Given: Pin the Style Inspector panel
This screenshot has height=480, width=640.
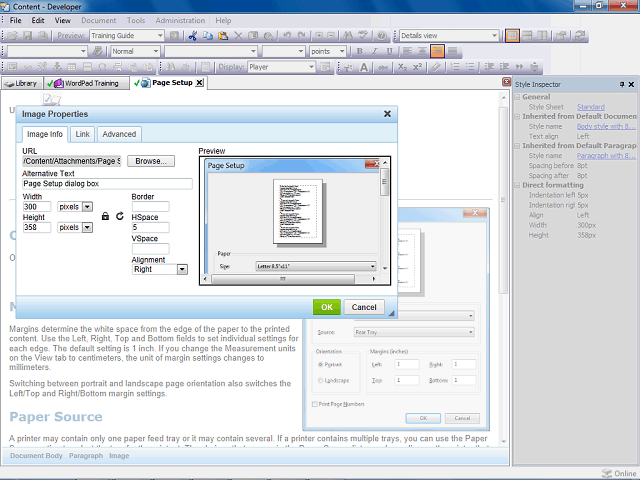Looking at the screenshot, I should [622, 84].
